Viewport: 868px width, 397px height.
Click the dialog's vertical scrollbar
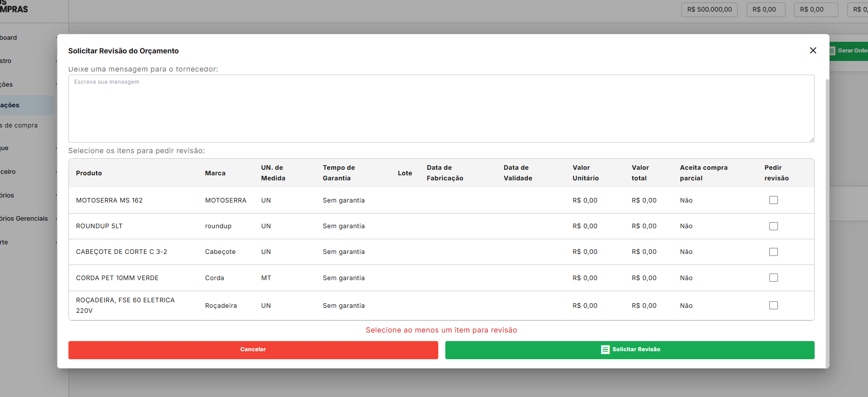(x=827, y=202)
